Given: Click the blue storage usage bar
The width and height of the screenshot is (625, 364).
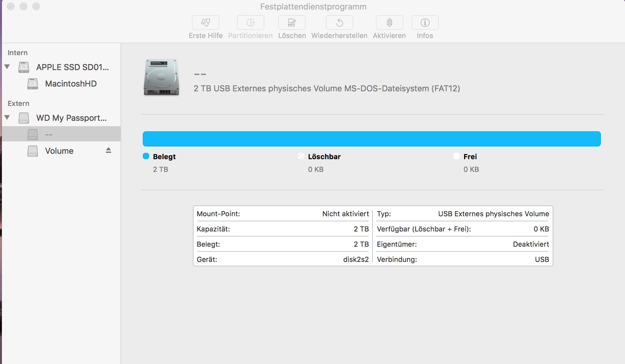Looking at the screenshot, I should [x=372, y=139].
